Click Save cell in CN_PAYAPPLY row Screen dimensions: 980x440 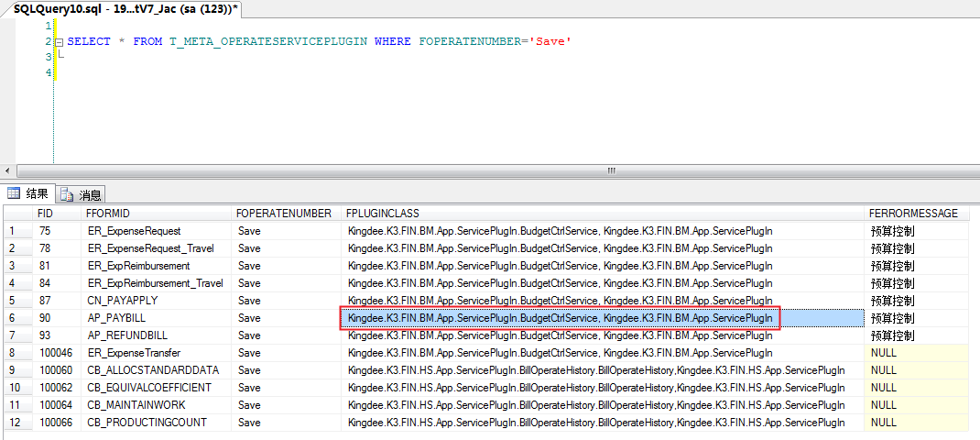[x=287, y=301]
